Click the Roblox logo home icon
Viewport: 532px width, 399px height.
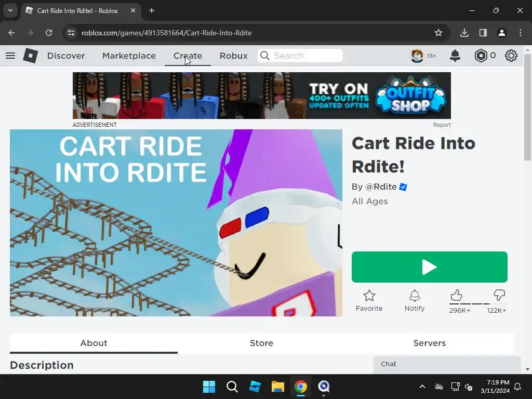(x=30, y=55)
